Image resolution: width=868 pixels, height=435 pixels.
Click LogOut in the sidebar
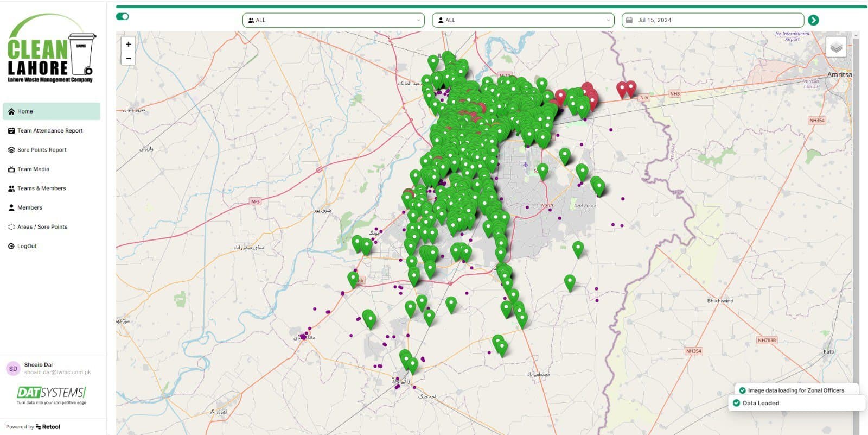point(27,247)
